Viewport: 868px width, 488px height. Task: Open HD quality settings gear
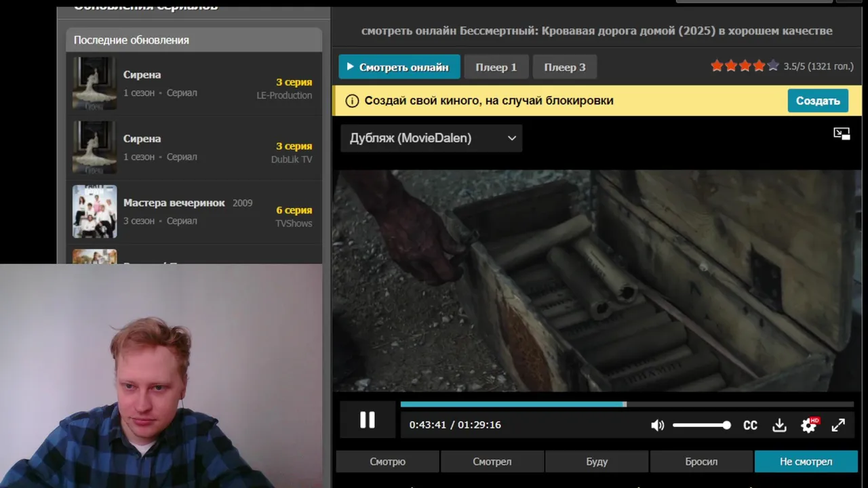point(809,425)
